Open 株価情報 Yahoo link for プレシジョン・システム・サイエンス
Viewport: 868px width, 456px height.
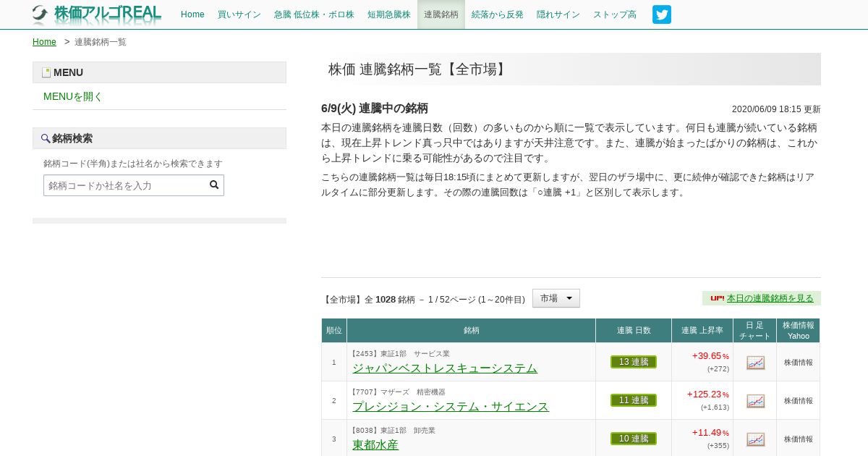tap(799, 401)
